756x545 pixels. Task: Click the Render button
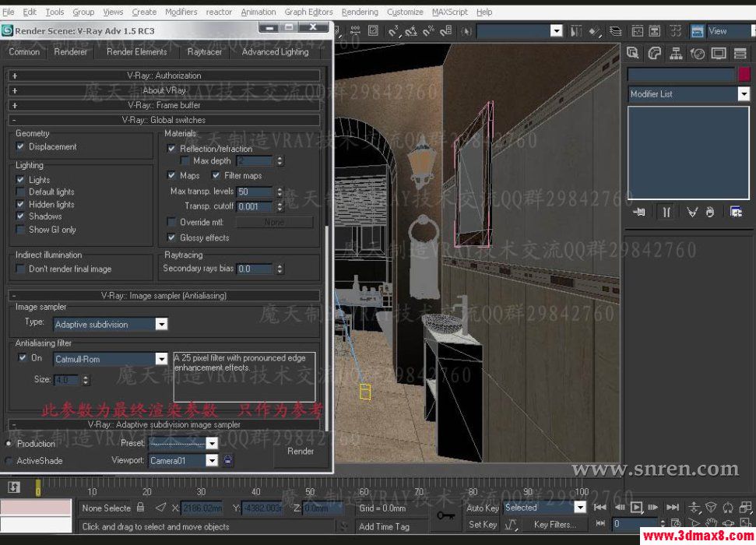(x=301, y=452)
